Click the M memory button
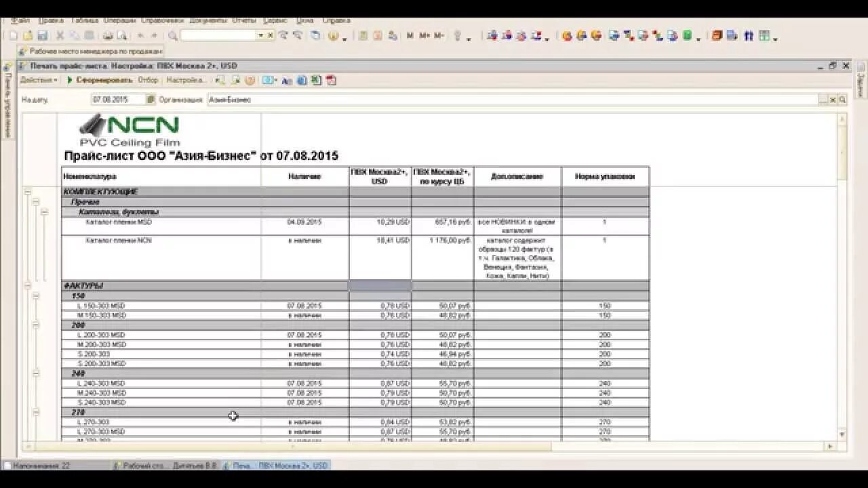Screen dimensions: 868x488 410,35
